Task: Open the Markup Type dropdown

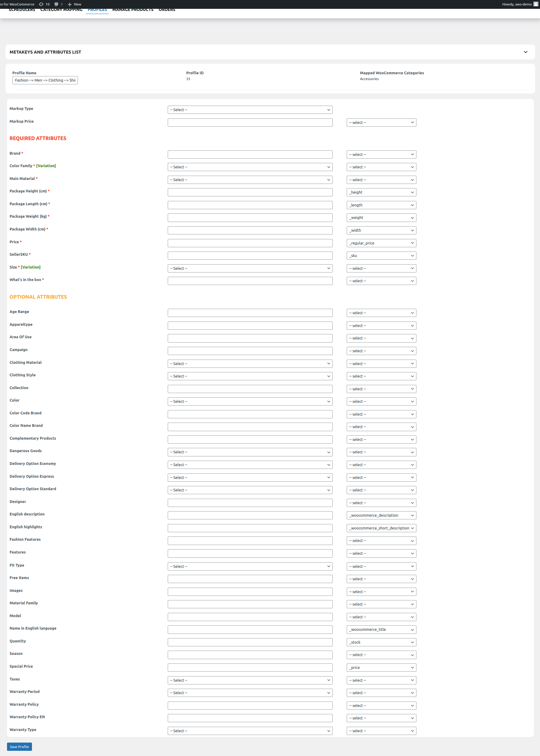Action: click(x=250, y=110)
